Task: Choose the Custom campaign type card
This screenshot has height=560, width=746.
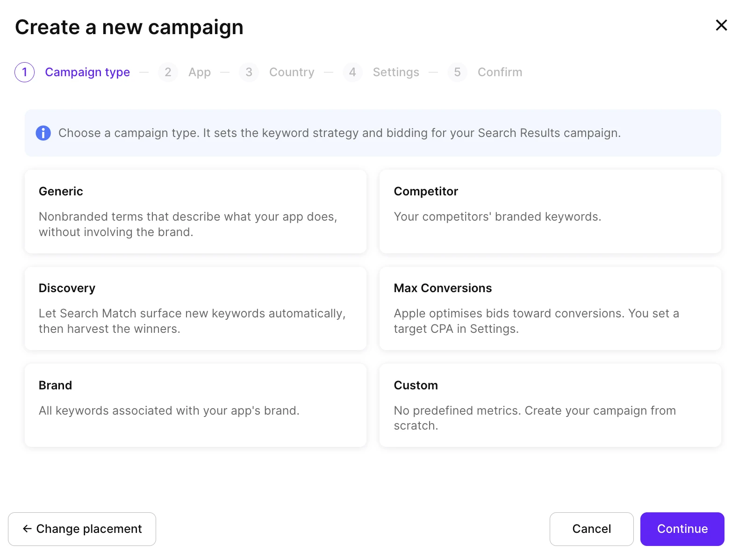Action: pos(550,405)
